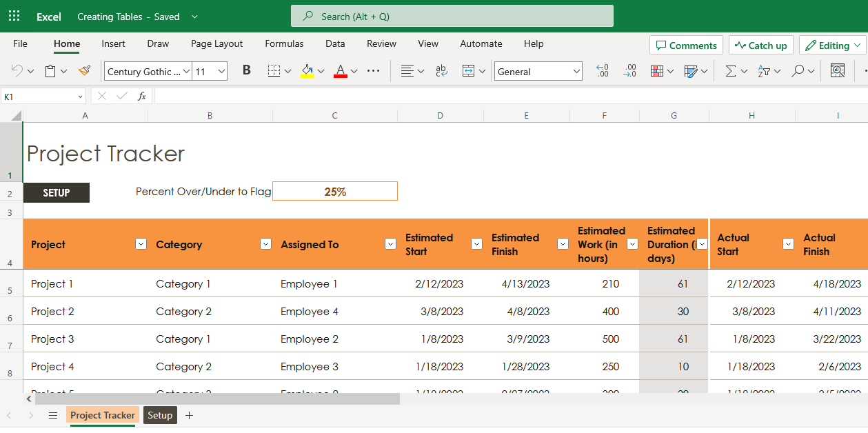Go to next sheet tab arrow
The height and width of the screenshot is (433, 868).
click(x=31, y=415)
